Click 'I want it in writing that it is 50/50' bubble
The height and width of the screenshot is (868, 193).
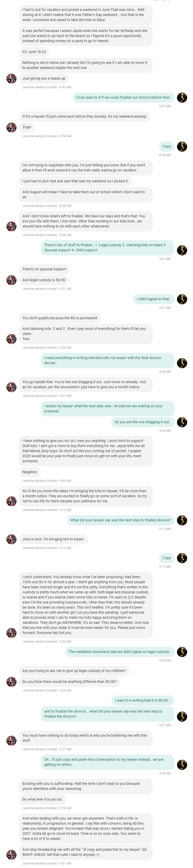click(x=143, y=701)
